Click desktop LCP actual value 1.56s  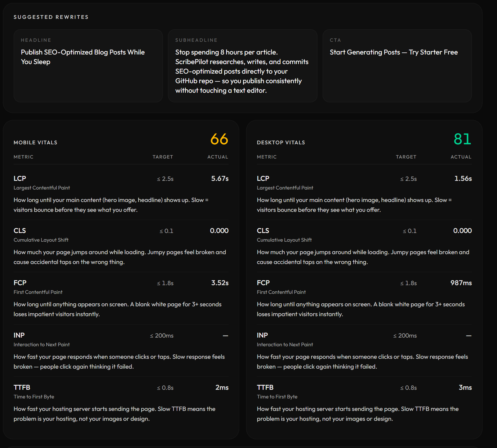[463, 179]
